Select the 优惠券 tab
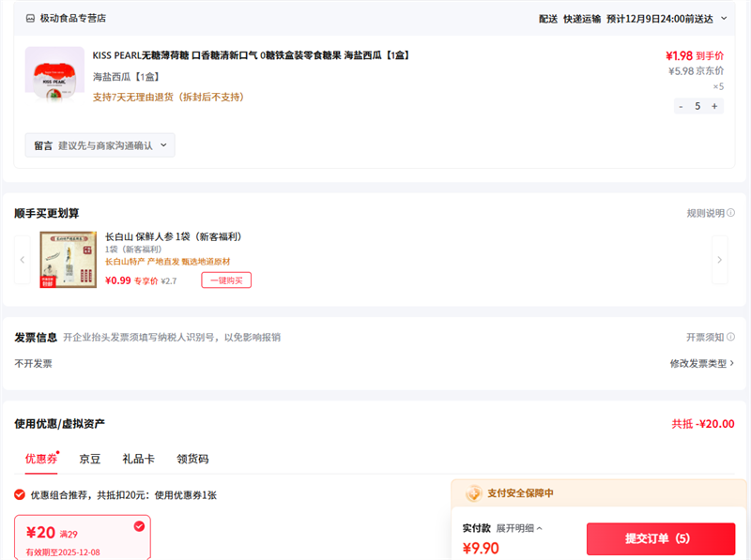The height and width of the screenshot is (560, 751). point(41,459)
